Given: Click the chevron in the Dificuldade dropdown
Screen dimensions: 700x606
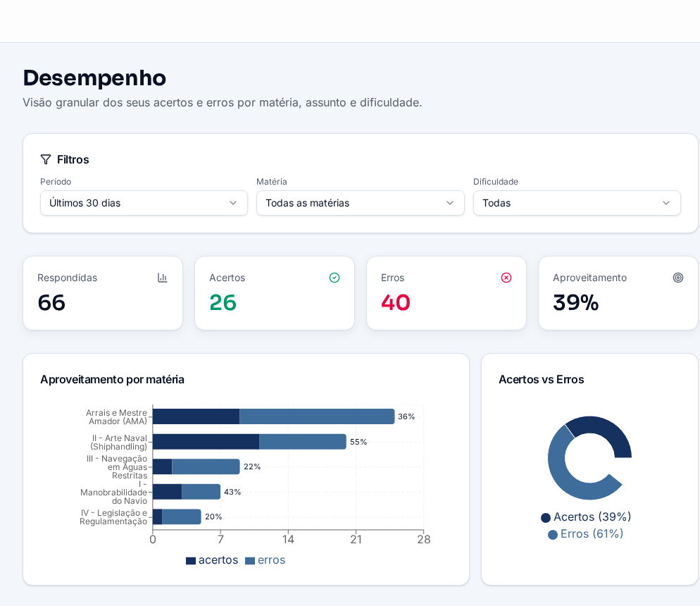Looking at the screenshot, I should (666, 203).
